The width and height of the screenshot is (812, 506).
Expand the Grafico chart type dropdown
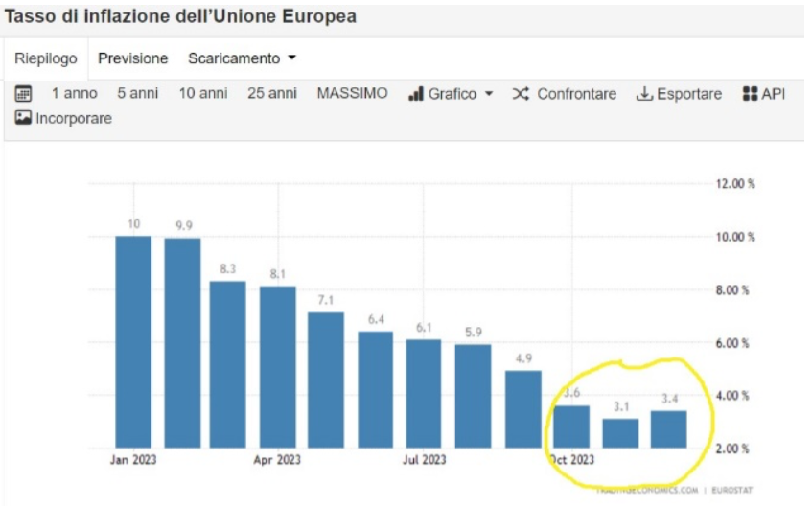[451, 94]
